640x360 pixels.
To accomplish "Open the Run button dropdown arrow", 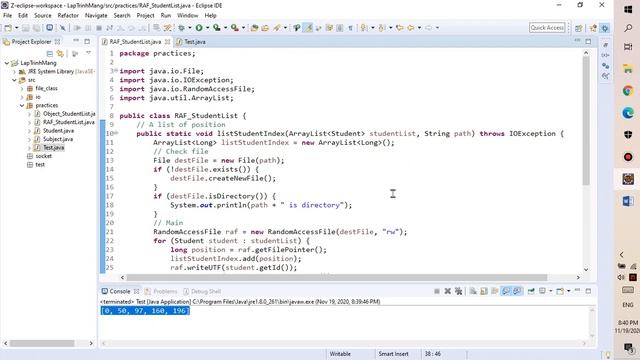I will coord(207,28).
